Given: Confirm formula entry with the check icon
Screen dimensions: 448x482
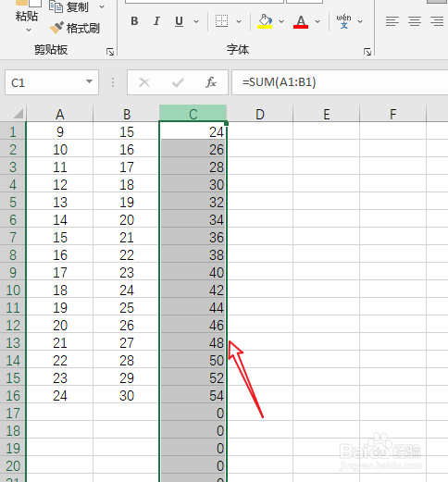Looking at the screenshot, I should (x=178, y=82).
